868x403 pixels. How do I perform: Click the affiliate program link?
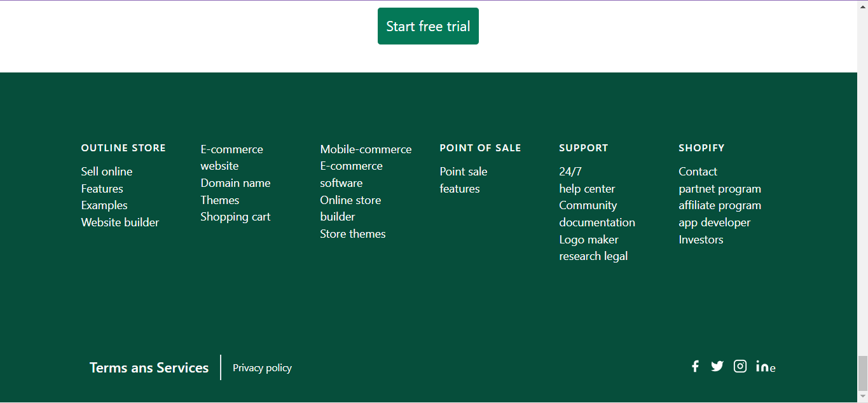coord(719,205)
